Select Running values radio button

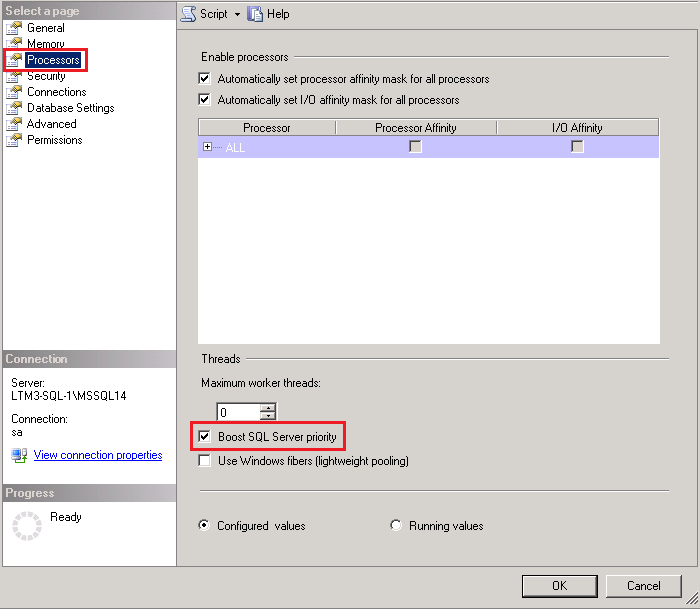pyautogui.click(x=396, y=525)
